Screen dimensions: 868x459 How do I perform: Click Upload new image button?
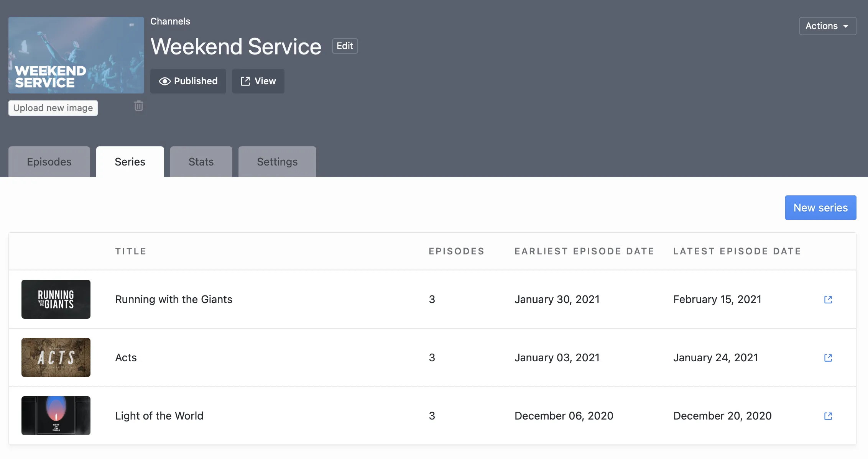pyautogui.click(x=53, y=108)
